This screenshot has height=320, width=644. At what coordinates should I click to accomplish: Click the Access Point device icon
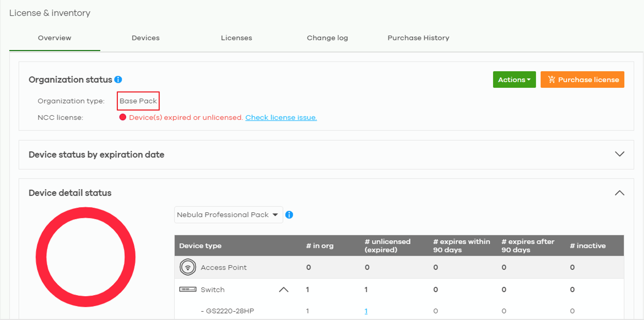pos(188,267)
